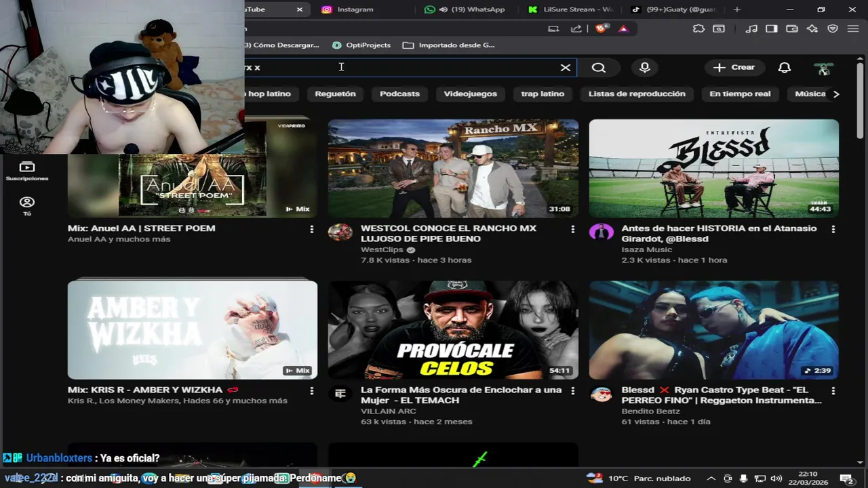Switch to the Guaty TikTok tab
Viewport: 868px width, 488px height.
pyautogui.click(x=671, y=9)
